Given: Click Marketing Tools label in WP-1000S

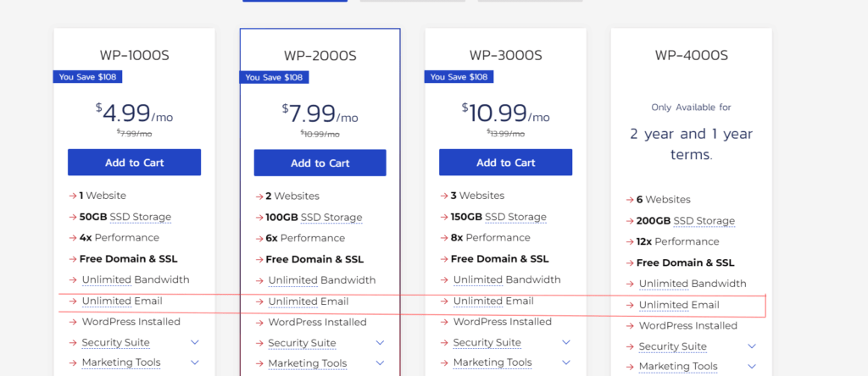Looking at the screenshot, I should point(121,362).
